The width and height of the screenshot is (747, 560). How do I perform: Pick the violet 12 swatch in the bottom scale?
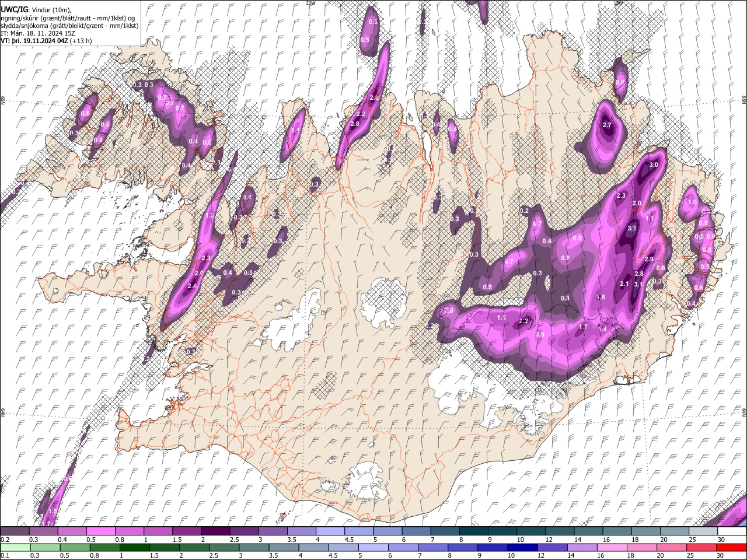(552, 547)
